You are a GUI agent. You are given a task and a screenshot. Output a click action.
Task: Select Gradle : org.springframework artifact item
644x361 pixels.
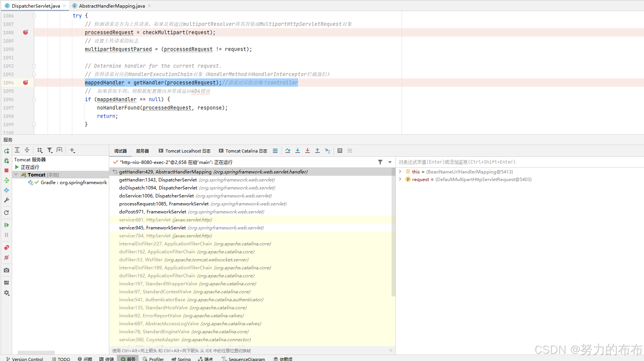point(74,183)
